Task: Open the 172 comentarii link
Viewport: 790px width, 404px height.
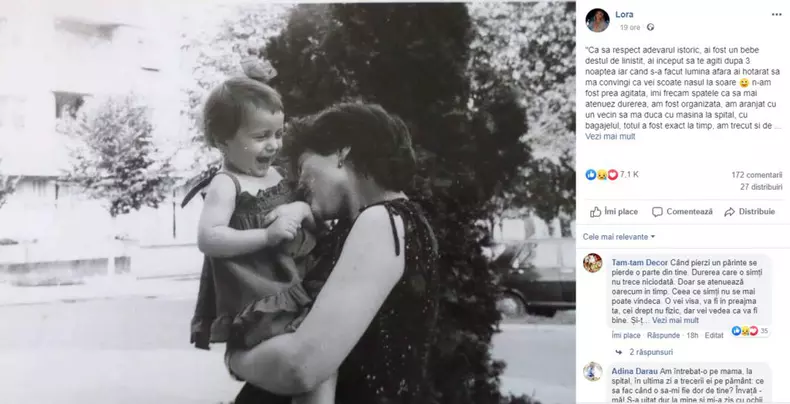Action: (757, 175)
